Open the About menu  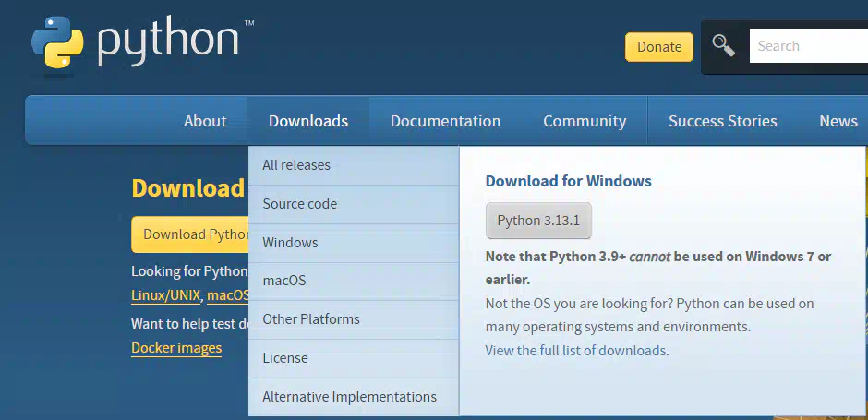pyautogui.click(x=205, y=121)
